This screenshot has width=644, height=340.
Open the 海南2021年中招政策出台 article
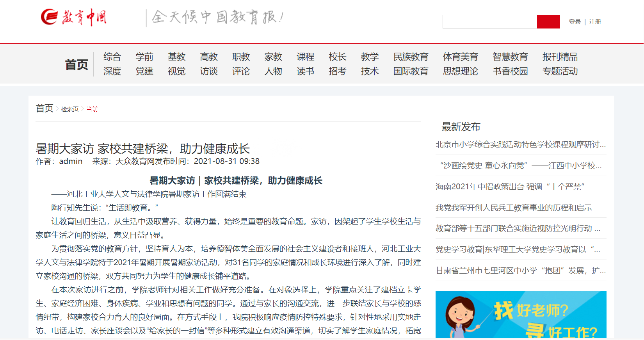(x=509, y=187)
